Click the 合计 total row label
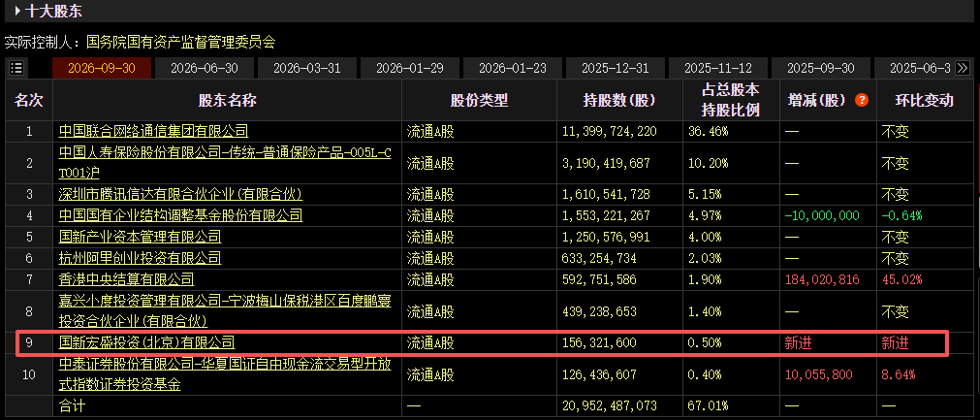980x420 pixels. pyautogui.click(x=72, y=406)
